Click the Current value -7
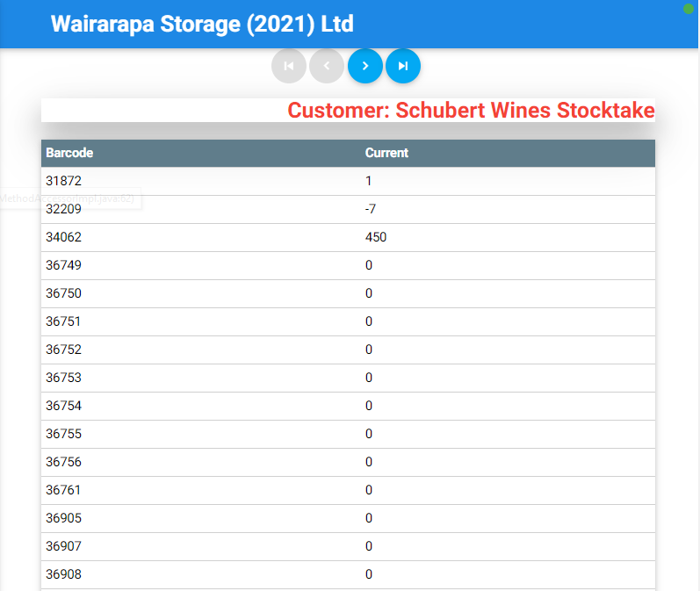 coord(371,209)
